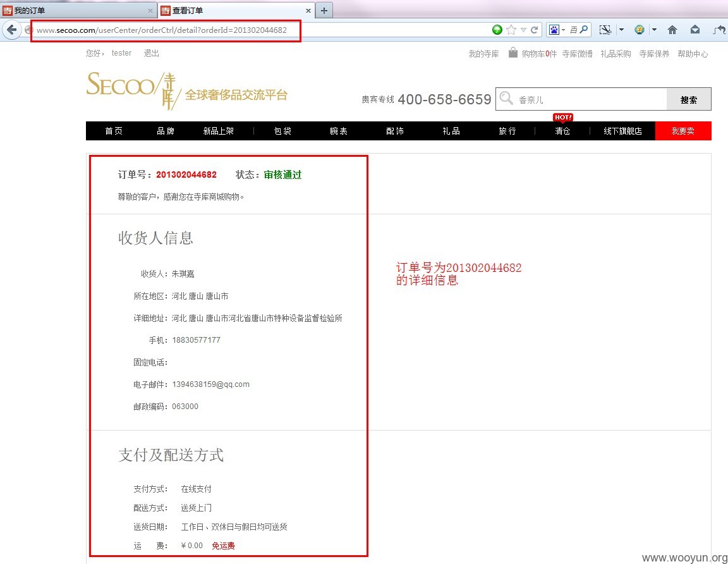Open 品牌 in navigation bar
Image resolution: width=728 pixels, height=564 pixels.
pyautogui.click(x=166, y=131)
